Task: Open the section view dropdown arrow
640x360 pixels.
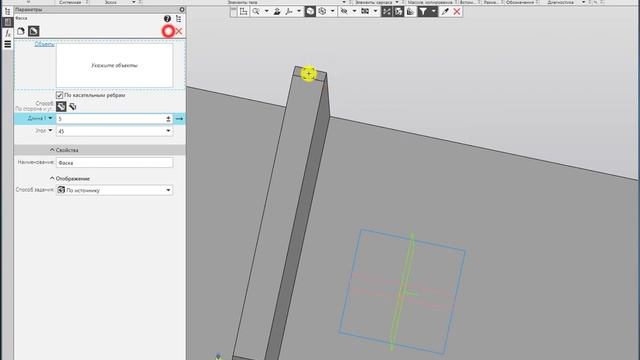Action: click(x=375, y=11)
